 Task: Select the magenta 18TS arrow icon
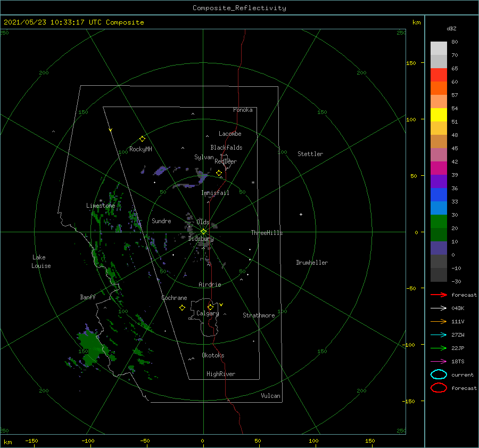(x=439, y=362)
